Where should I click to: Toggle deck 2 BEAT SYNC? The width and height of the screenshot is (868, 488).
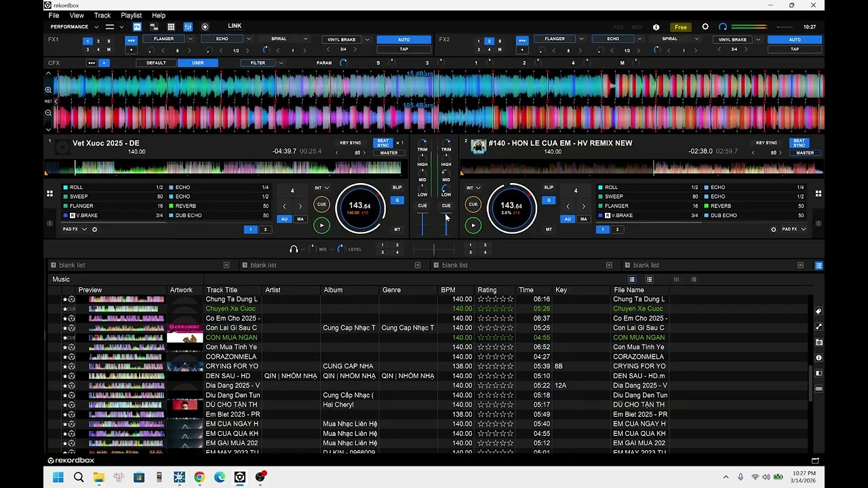tap(799, 143)
